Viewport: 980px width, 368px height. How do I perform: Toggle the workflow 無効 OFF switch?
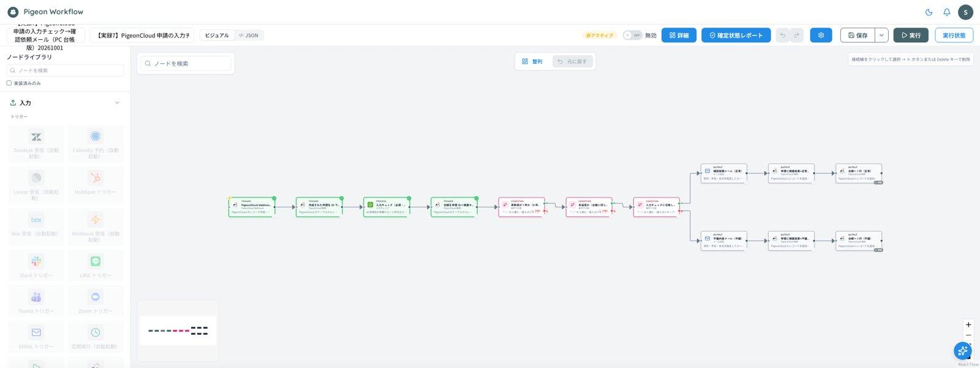[x=632, y=35]
